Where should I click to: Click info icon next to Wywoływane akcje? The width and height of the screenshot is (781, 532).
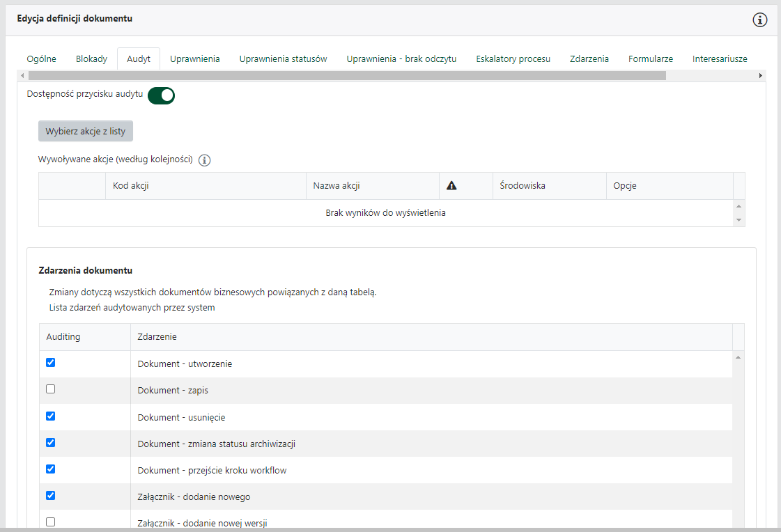pyautogui.click(x=204, y=160)
